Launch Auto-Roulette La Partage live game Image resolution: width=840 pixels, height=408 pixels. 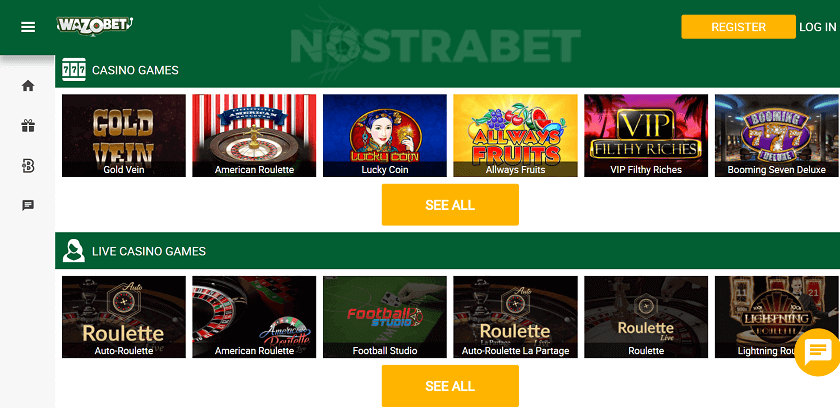click(x=515, y=317)
